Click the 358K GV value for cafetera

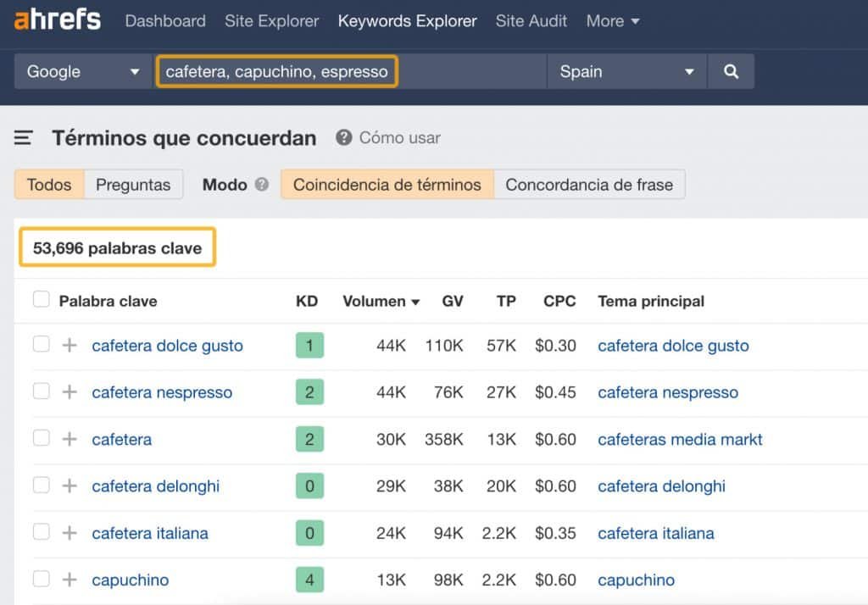(444, 440)
